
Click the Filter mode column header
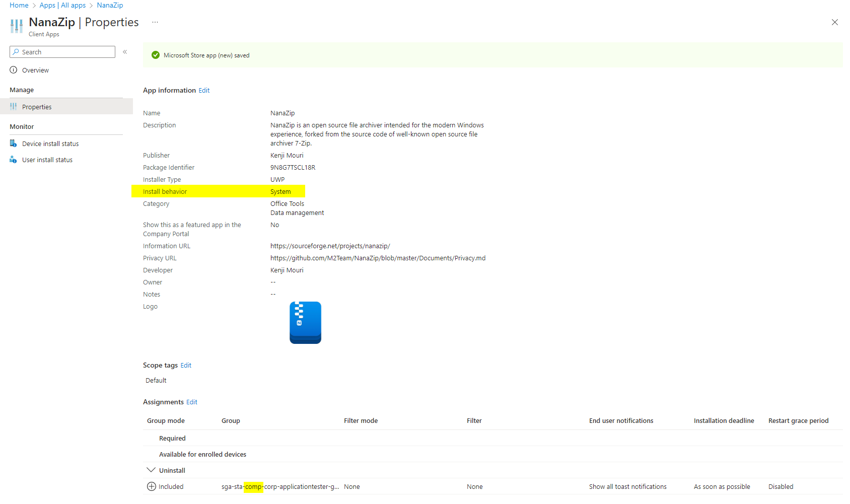click(x=361, y=421)
